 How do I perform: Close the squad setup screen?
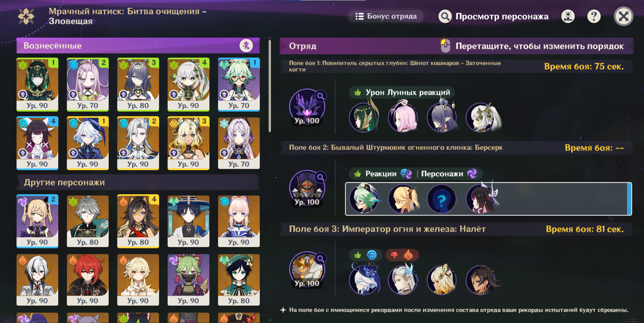(623, 16)
